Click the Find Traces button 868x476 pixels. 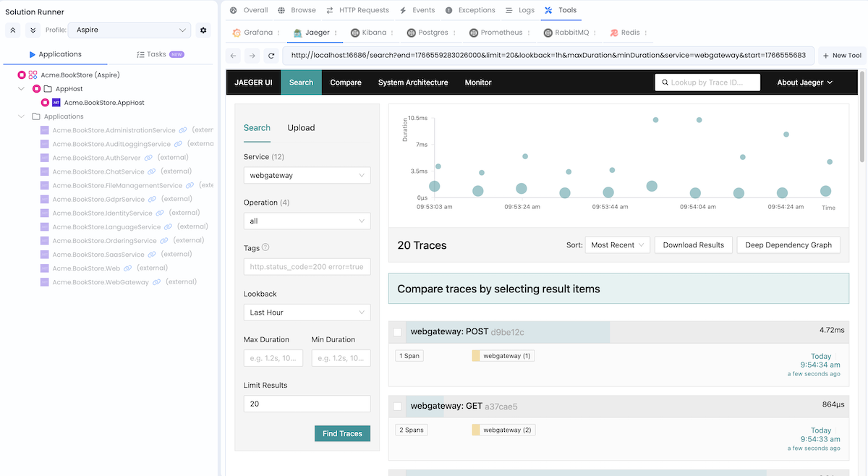[x=342, y=433]
